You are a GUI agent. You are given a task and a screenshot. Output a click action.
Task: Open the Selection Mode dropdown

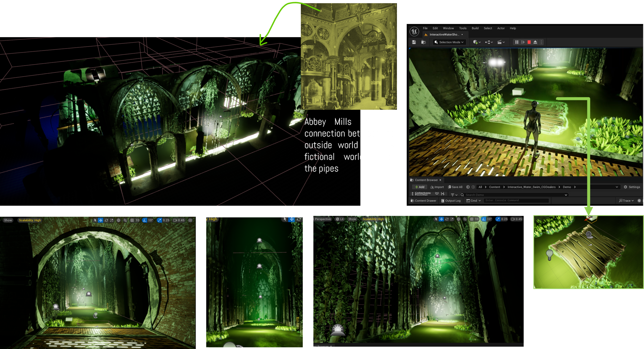pos(450,42)
